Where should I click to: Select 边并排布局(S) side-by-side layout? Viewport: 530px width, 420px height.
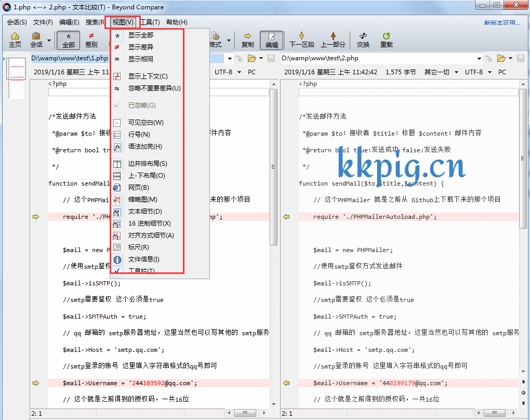pos(160,164)
